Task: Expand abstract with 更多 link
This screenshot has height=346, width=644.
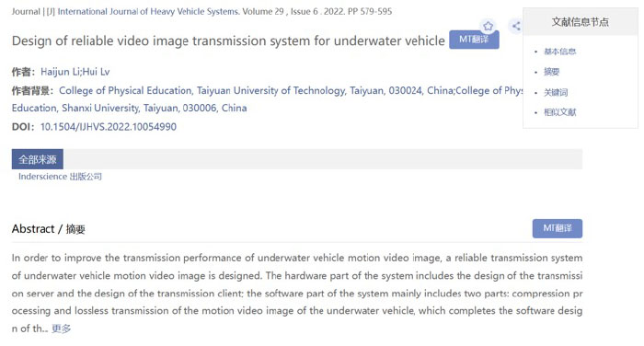Action: (x=62, y=329)
